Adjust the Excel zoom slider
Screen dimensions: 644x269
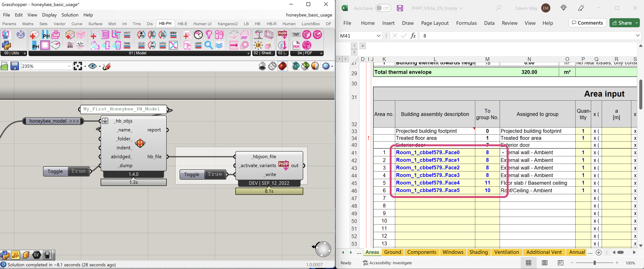tap(595, 263)
